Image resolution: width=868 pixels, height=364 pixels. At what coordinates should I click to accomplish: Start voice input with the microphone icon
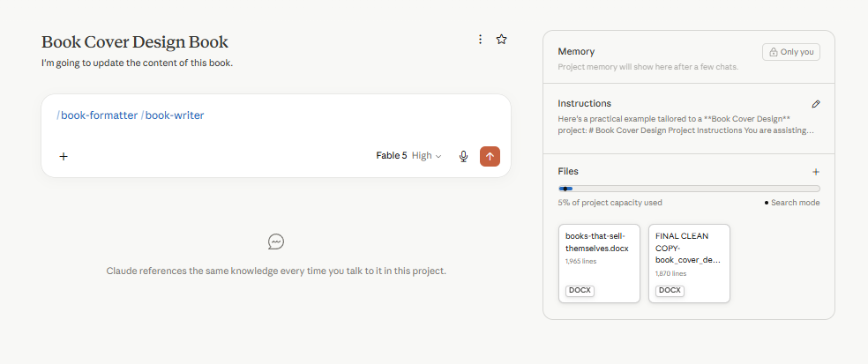464,156
